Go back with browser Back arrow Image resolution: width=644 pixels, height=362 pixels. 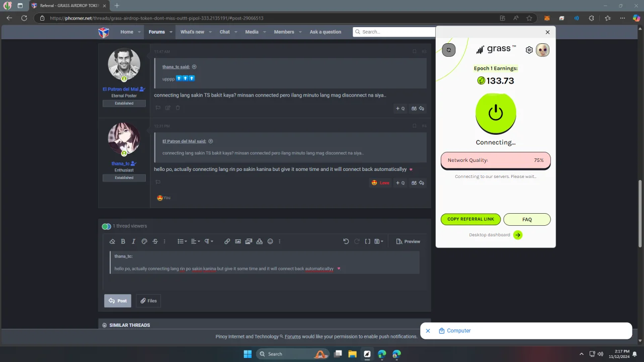pos(9,18)
